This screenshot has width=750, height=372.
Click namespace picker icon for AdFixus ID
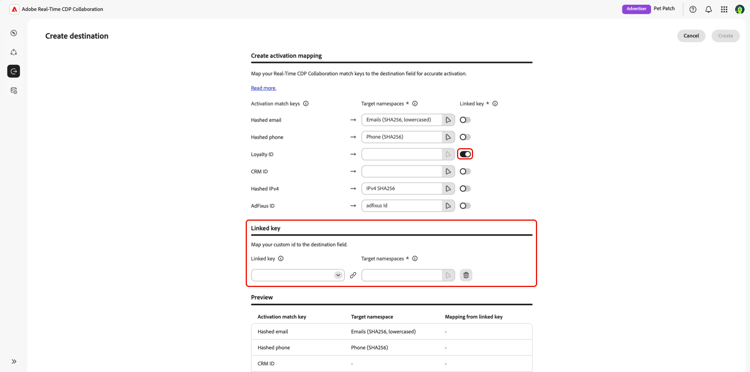448,206
